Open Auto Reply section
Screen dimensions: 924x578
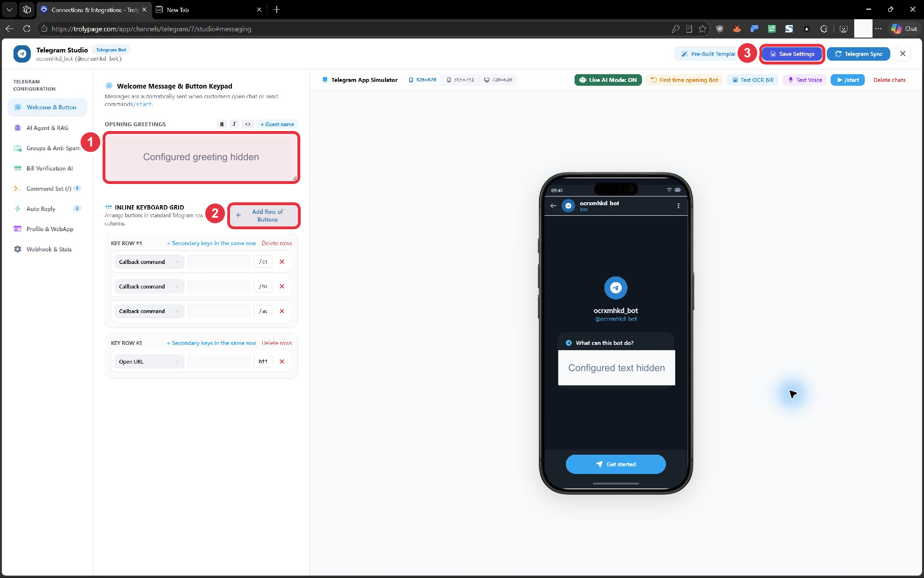[47, 209]
